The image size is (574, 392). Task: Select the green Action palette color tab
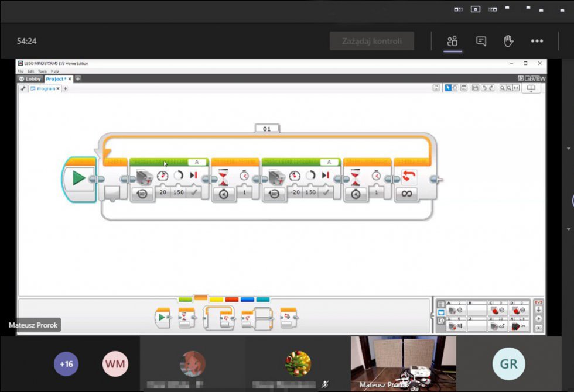pyautogui.click(x=185, y=299)
